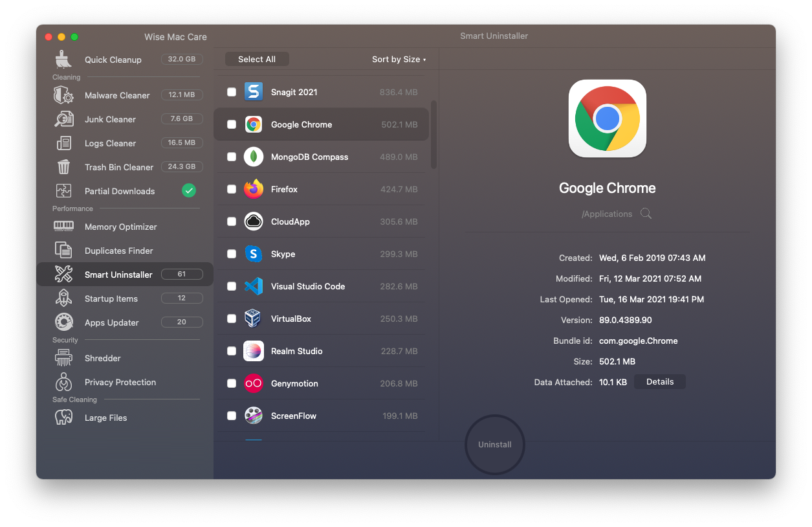The image size is (812, 527).
Task: Click the Shredder icon
Action: pos(63,358)
